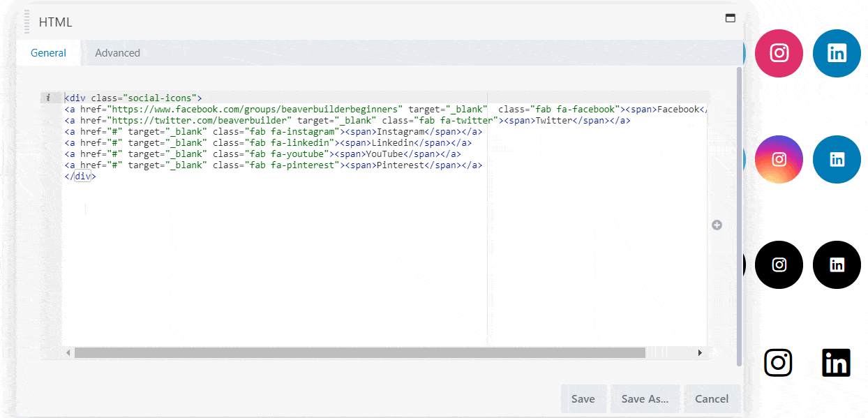Click the horizontal scrollbar left arrow
This screenshot has height=418, width=868.
pyautogui.click(x=68, y=353)
